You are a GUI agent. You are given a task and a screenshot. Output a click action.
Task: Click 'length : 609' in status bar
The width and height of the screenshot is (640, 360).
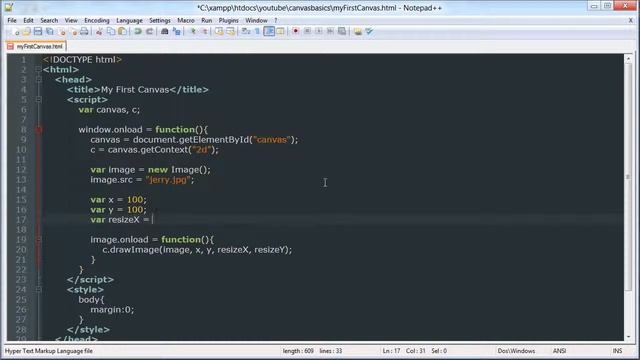pyautogui.click(x=298, y=351)
